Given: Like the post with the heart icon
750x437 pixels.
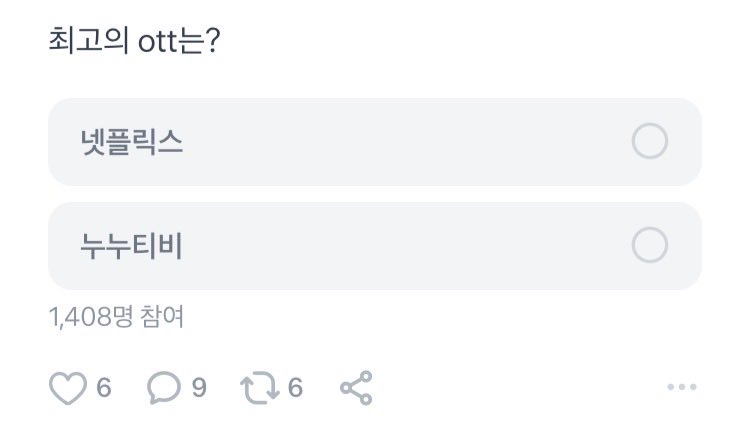Looking at the screenshot, I should coord(68,388).
